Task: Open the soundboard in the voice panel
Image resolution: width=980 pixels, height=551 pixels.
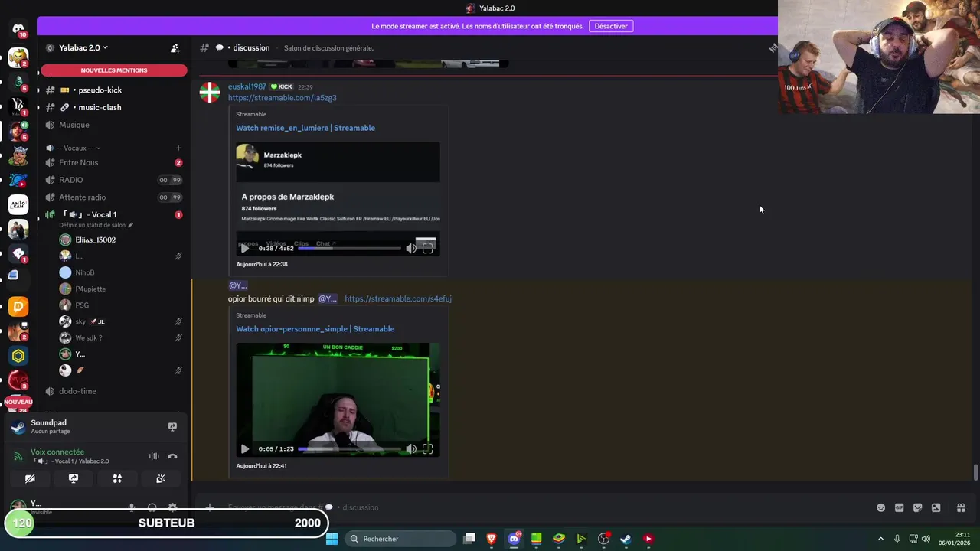Action: [x=161, y=478]
